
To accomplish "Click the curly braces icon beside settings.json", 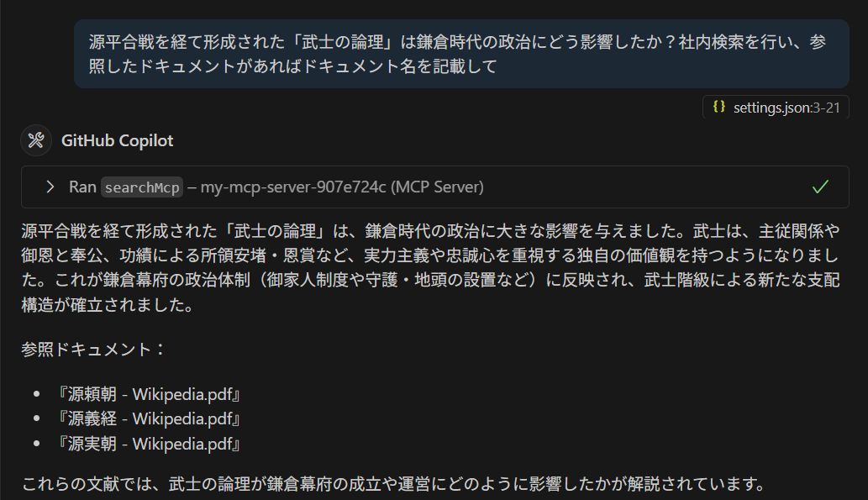I will [x=718, y=107].
